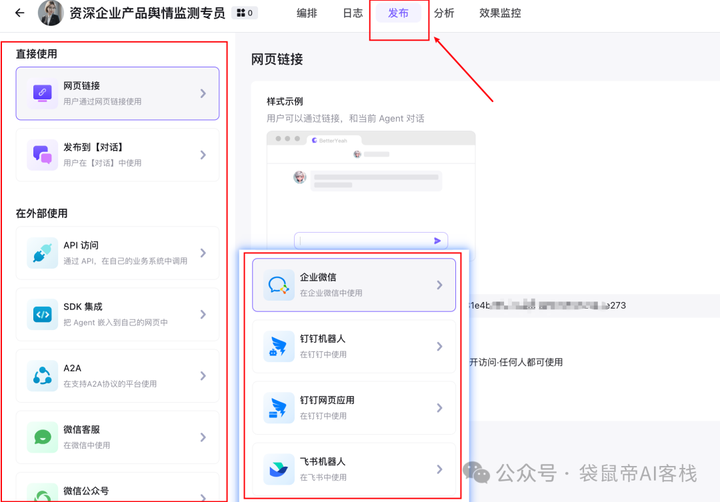This screenshot has width=720, height=502.
Task: Select the 网页链接 title text
Action: pos(82,85)
